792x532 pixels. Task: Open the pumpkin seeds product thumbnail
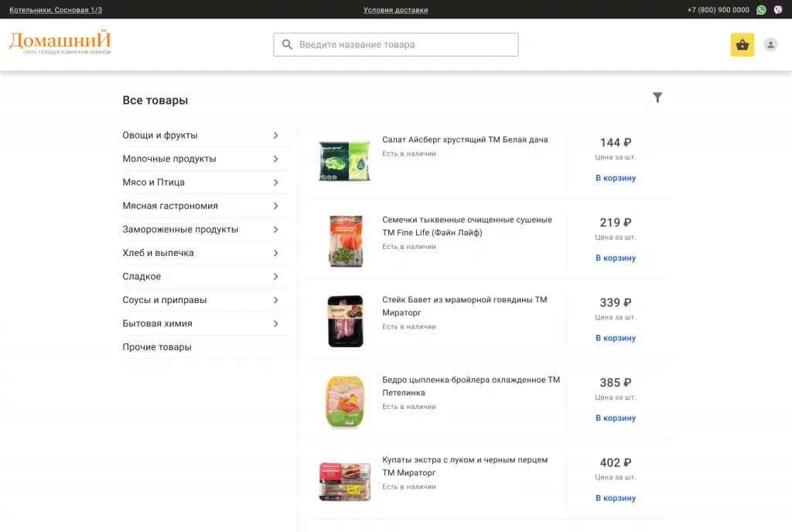click(x=345, y=240)
